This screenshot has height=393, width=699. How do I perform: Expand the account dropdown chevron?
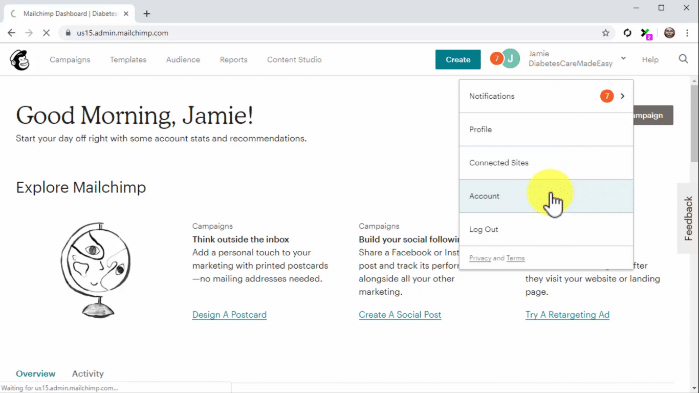[623, 58]
